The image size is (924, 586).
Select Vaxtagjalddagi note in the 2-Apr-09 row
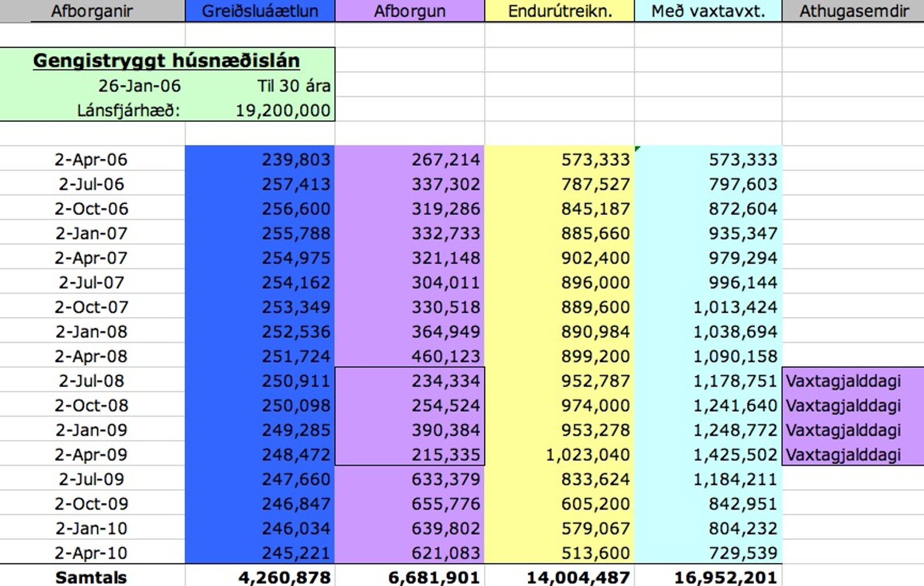854,454
